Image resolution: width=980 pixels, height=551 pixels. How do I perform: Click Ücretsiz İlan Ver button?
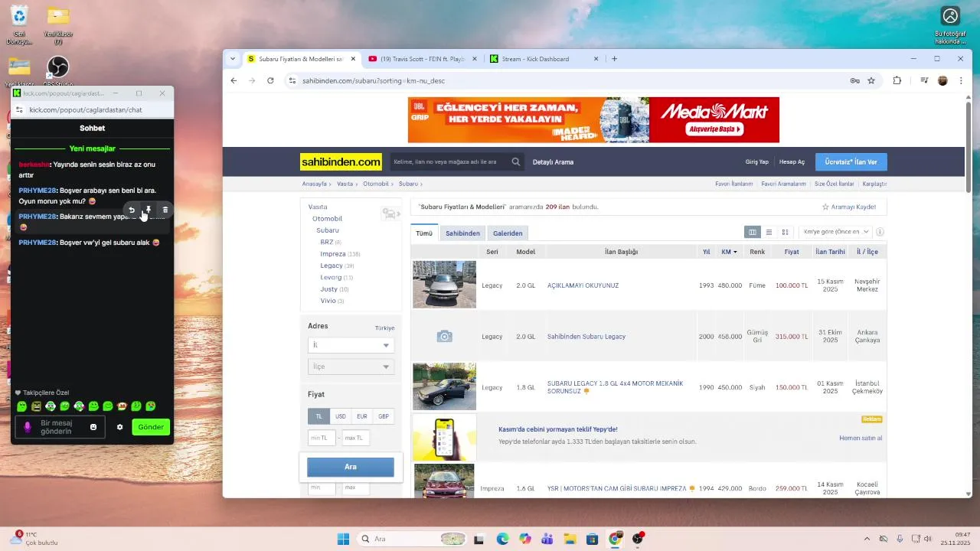tap(851, 161)
